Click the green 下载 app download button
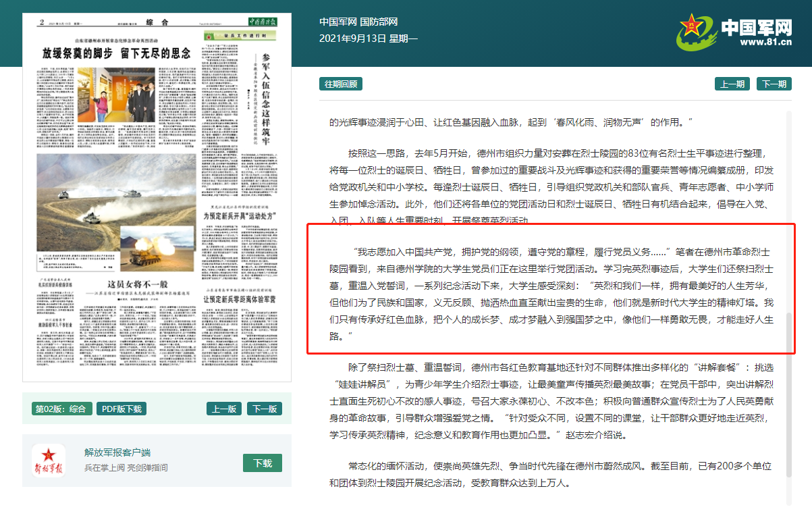The height and width of the screenshot is (520, 812). (x=262, y=463)
